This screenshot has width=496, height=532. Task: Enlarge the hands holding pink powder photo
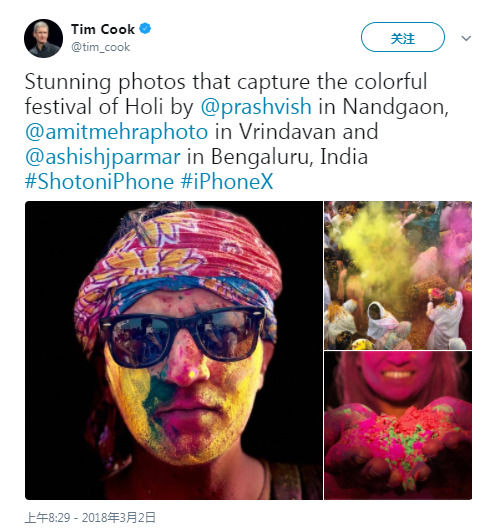tap(398, 425)
